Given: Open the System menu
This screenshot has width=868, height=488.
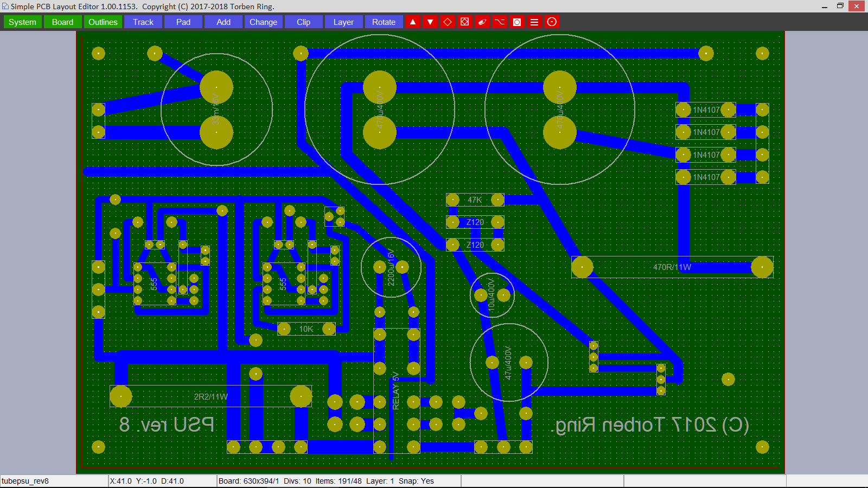Looking at the screenshot, I should tap(23, 22).
